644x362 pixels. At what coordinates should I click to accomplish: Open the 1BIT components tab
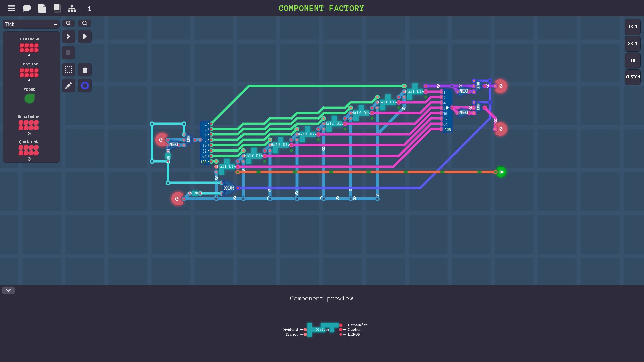(633, 27)
